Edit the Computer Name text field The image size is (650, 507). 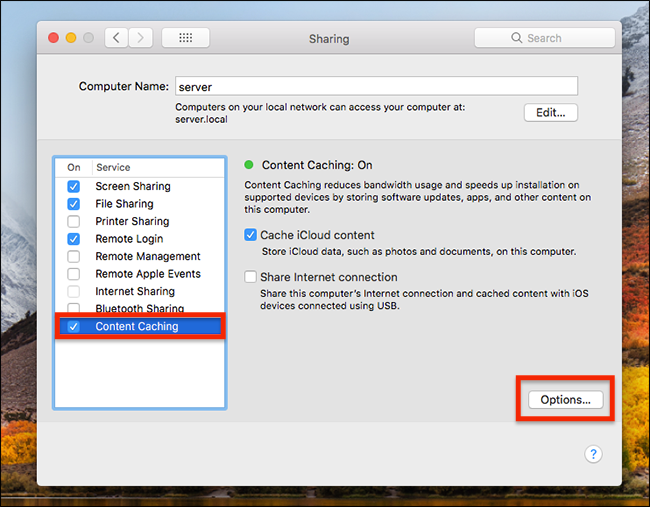point(376,86)
